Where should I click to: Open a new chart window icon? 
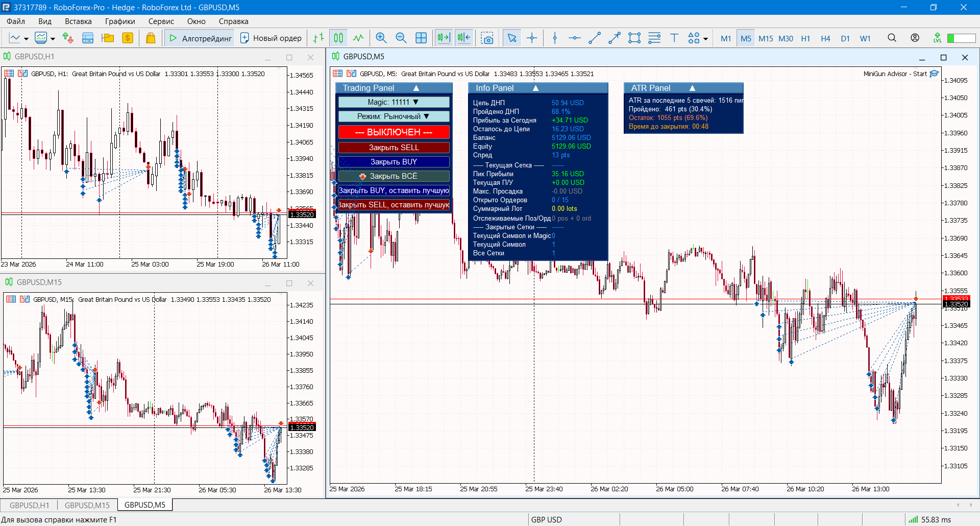(x=15, y=38)
